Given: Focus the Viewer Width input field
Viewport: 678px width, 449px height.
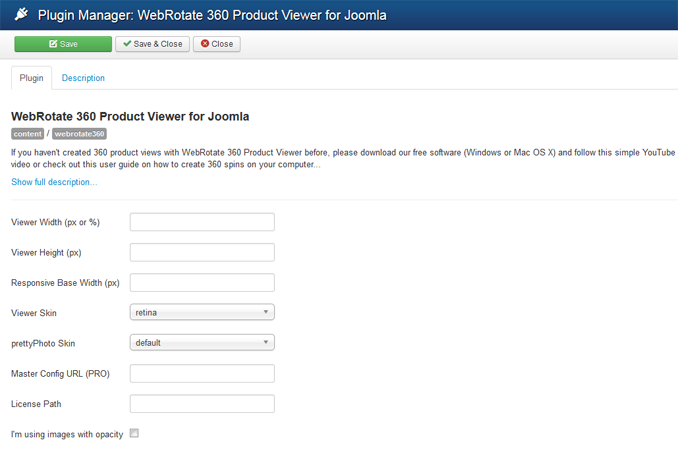Looking at the screenshot, I should tap(202, 222).
